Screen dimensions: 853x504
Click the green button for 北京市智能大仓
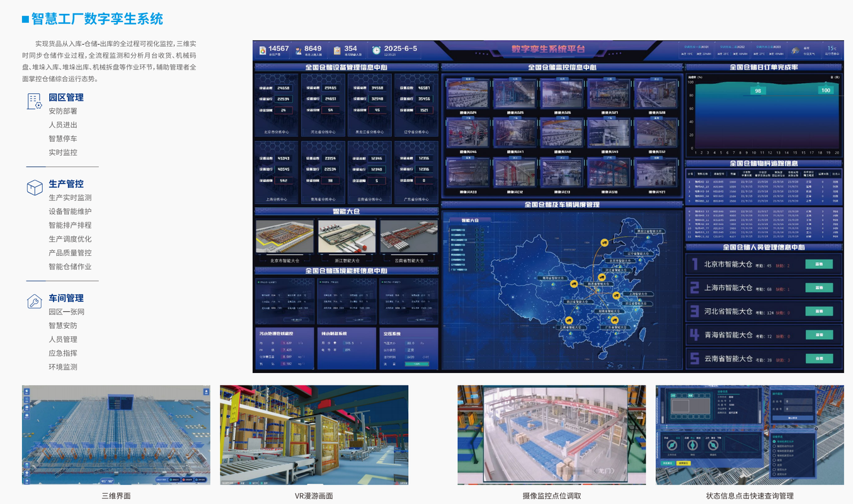click(x=819, y=265)
